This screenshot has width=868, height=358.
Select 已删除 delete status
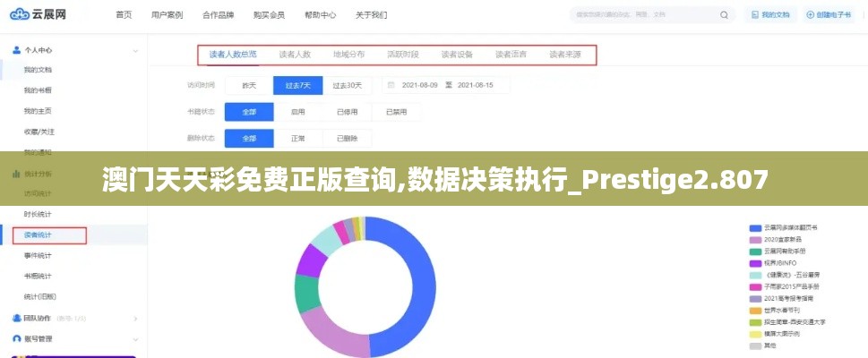(347, 139)
